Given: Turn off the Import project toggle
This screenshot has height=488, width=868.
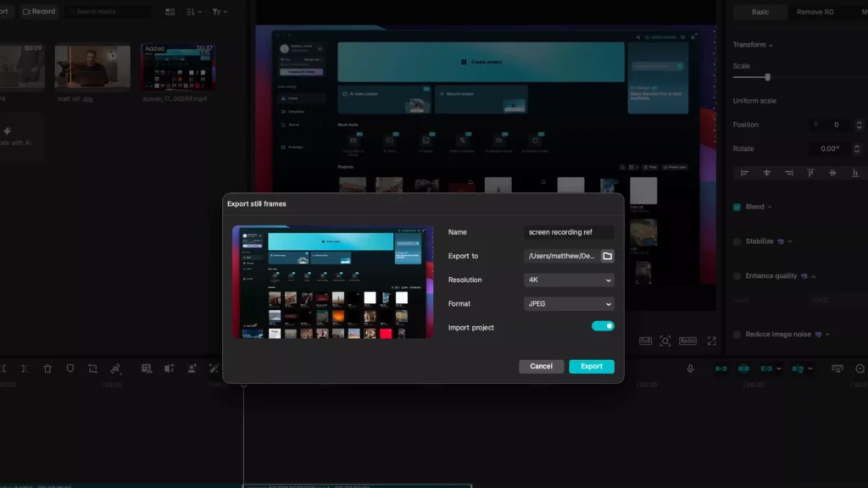Looking at the screenshot, I should [x=603, y=325].
